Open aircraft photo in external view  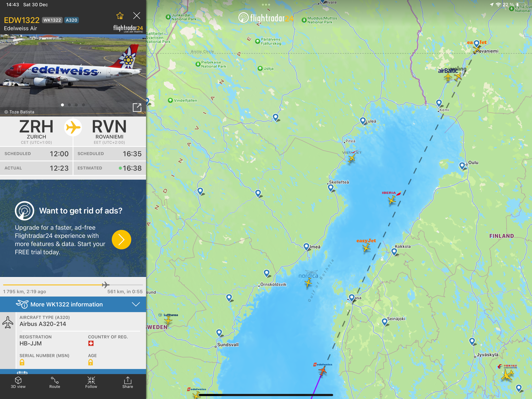click(137, 107)
